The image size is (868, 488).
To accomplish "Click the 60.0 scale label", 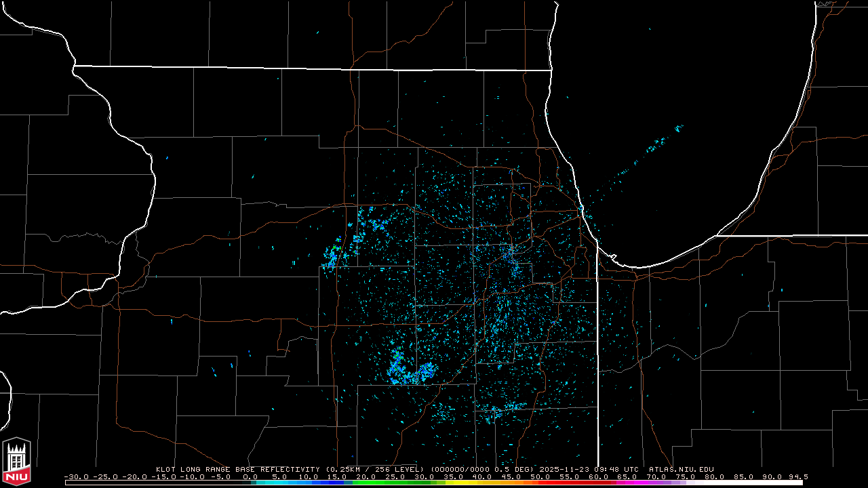I will click(x=599, y=477).
